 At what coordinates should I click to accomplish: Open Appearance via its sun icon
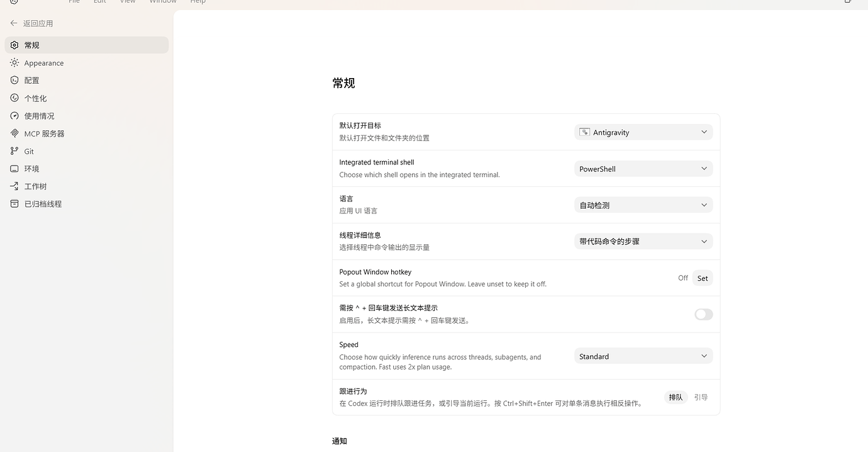14,63
